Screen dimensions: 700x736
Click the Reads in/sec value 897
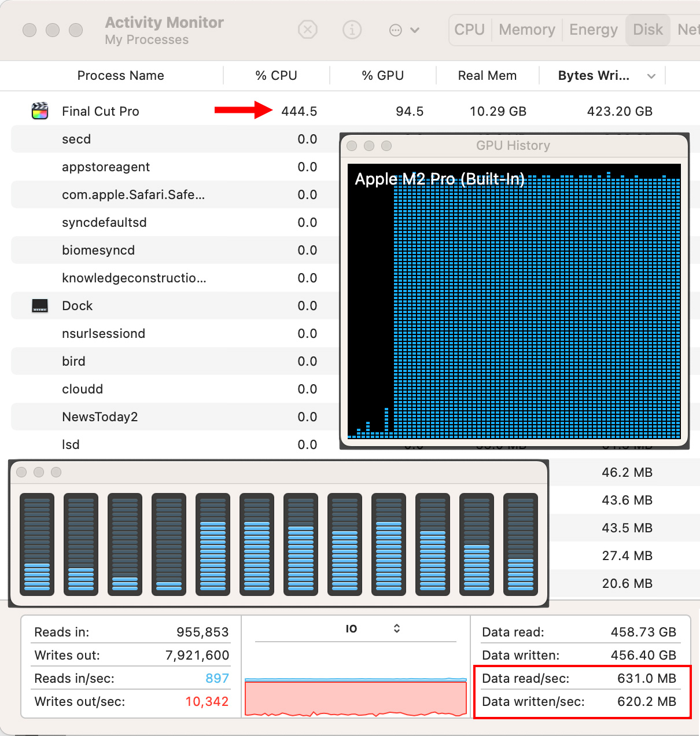[218, 678]
